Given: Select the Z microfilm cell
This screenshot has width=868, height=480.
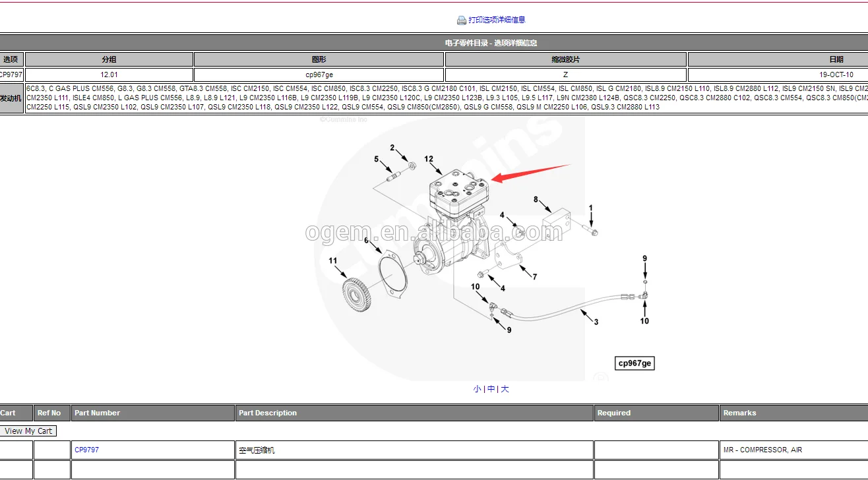Looking at the screenshot, I should (x=565, y=75).
